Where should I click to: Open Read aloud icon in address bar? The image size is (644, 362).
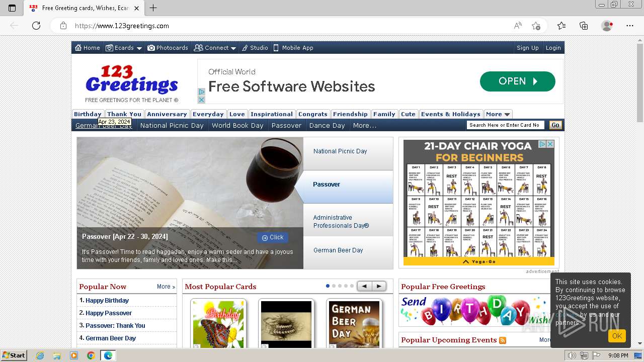click(x=518, y=26)
